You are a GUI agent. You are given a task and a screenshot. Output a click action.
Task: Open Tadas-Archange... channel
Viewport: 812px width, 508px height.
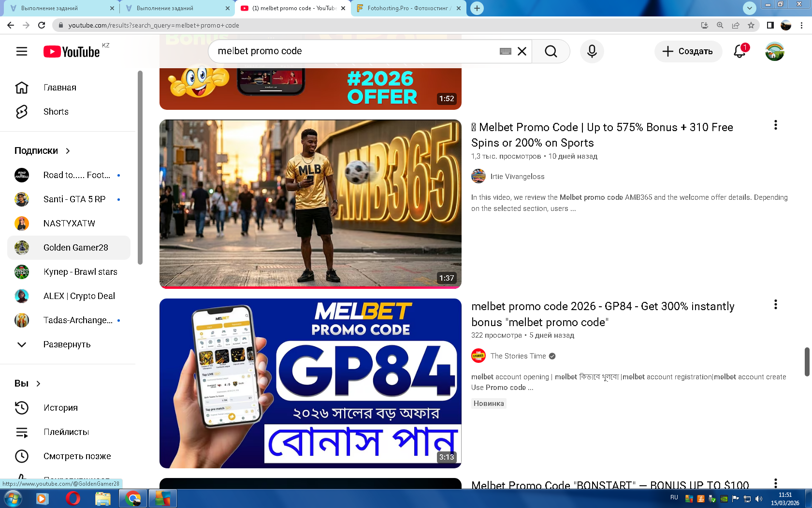69,320
